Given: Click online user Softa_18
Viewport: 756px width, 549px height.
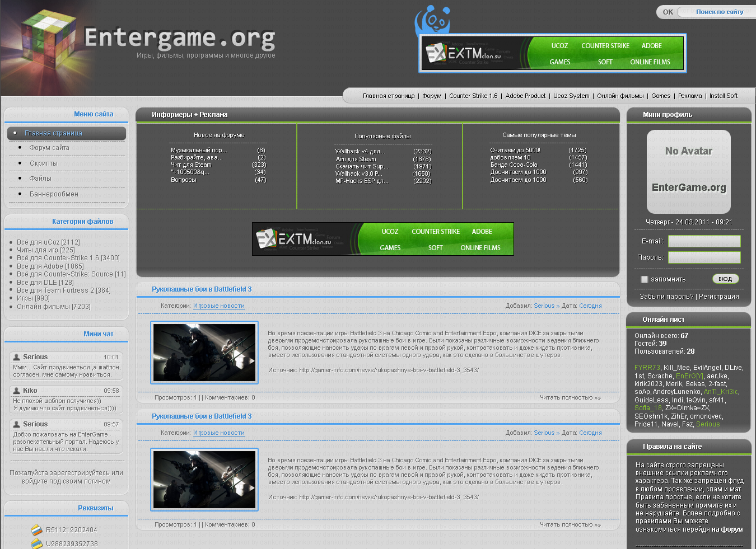Looking at the screenshot, I should 648,408.
